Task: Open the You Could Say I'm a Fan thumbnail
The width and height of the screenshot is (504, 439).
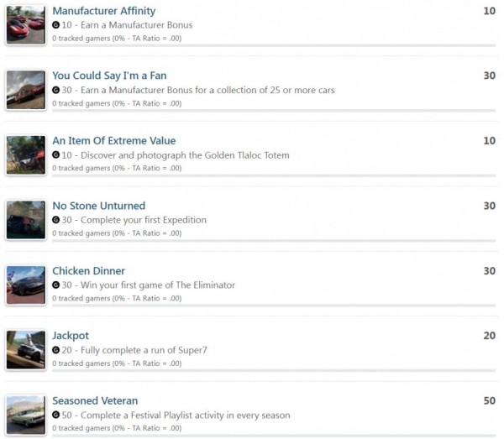Action: pyautogui.click(x=26, y=90)
